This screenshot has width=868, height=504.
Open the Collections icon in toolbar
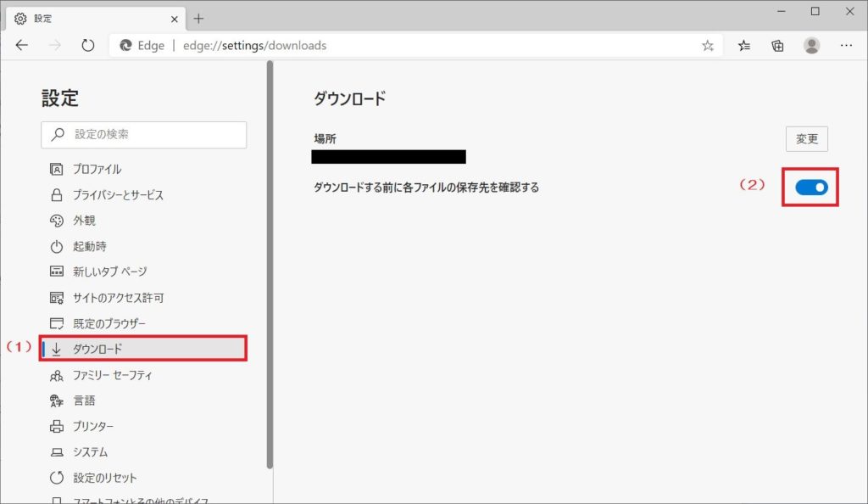click(x=777, y=46)
